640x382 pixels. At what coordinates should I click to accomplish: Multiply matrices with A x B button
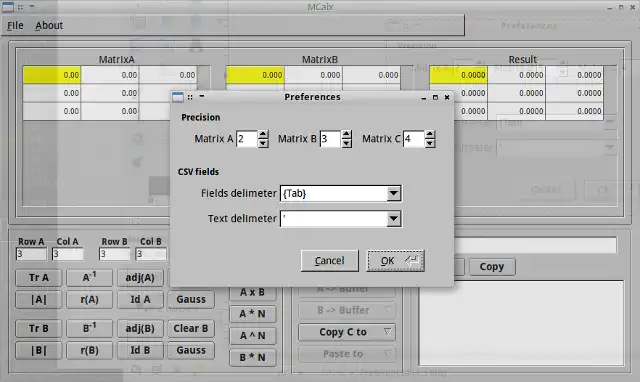click(x=253, y=292)
